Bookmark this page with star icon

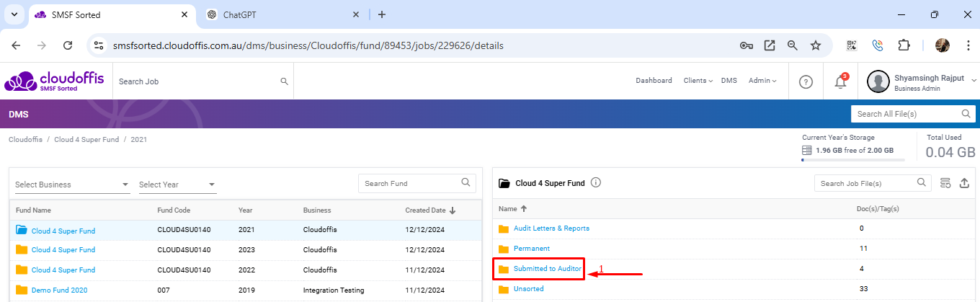tap(816, 45)
